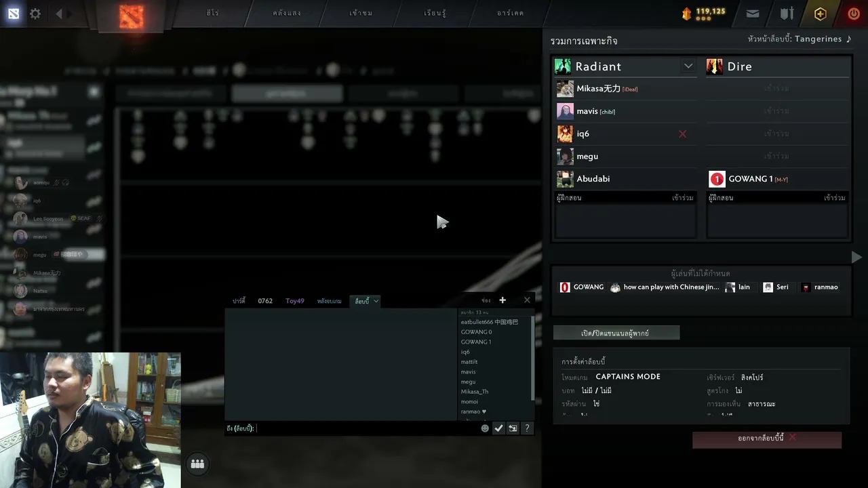The image size is (868, 488).
Task: Leave the lobby with ออกจากล็อบบี้นี้ button
Action: 767,439
